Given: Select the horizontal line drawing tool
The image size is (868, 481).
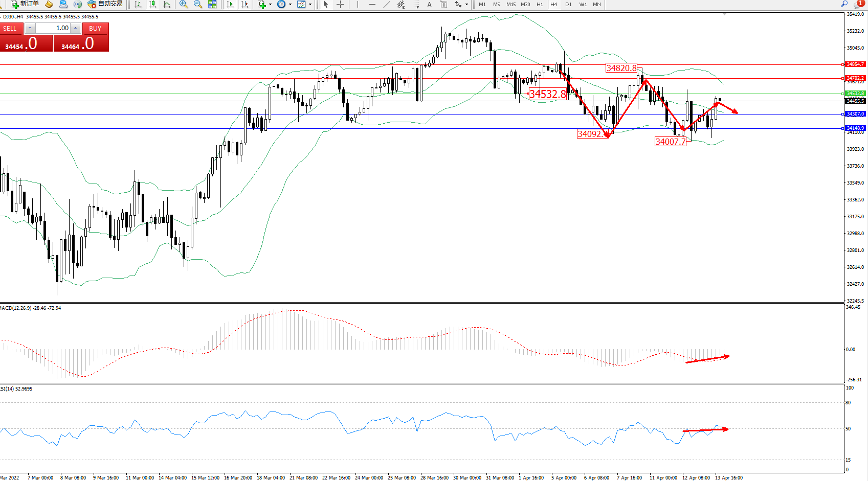Looking at the screenshot, I should pyautogui.click(x=372, y=5).
